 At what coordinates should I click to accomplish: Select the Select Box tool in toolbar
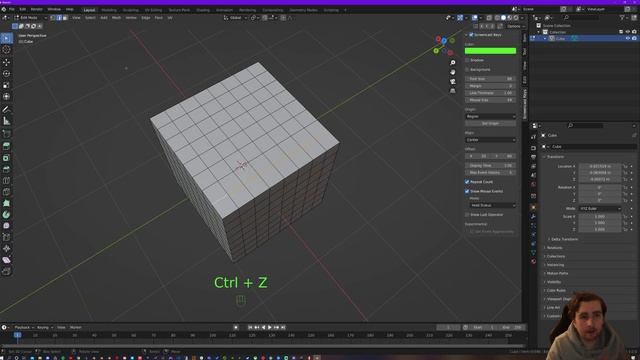pos(7,38)
